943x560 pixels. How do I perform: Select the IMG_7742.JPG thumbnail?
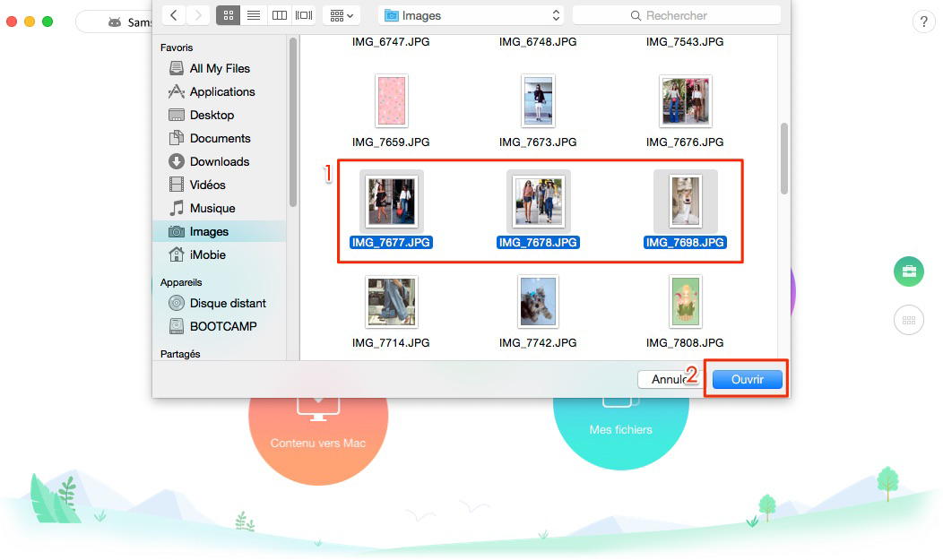pyautogui.click(x=538, y=301)
